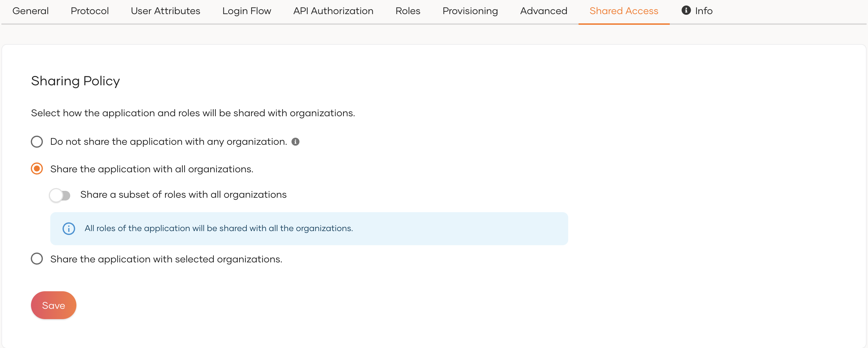Image resolution: width=868 pixels, height=348 pixels.
Task: Open the Protocol tab
Action: (x=89, y=11)
